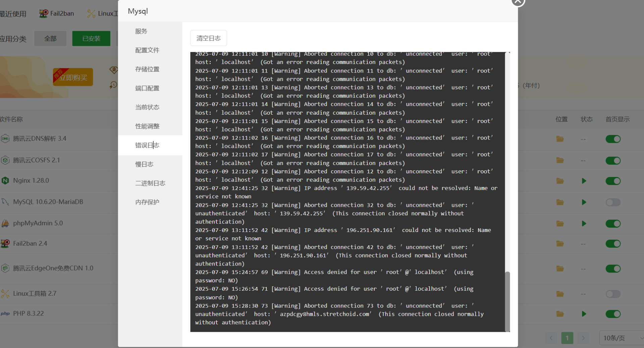Toggle homepage display for 腾讯云COSFS
The height and width of the screenshot is (348, 644).
(x=613, y=161)
